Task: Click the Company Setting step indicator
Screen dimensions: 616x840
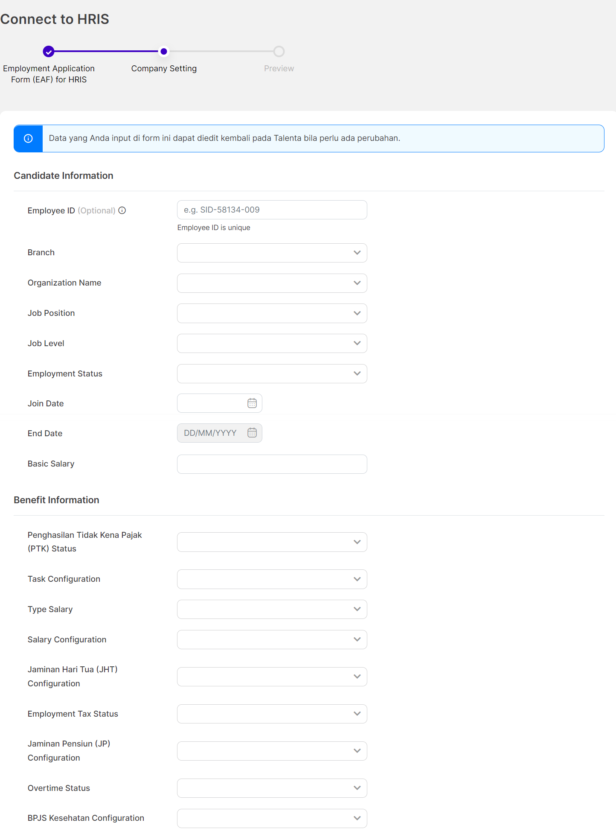Action: tap(164, 52)
